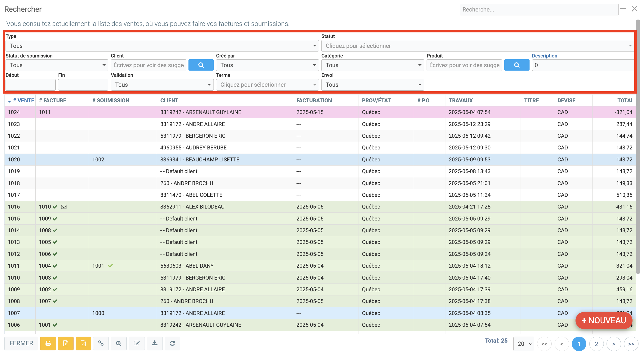Click the NOUVEAU button

tap(604, 320)
